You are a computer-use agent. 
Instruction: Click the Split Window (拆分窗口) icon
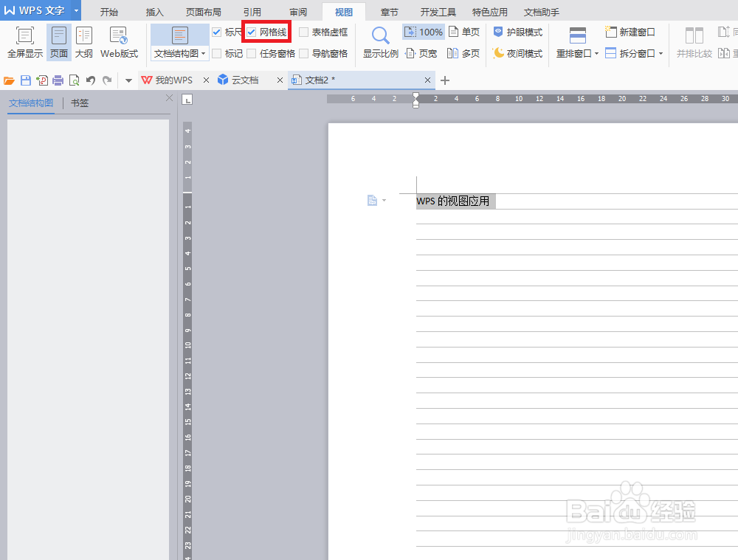click(x=610, y=53)
